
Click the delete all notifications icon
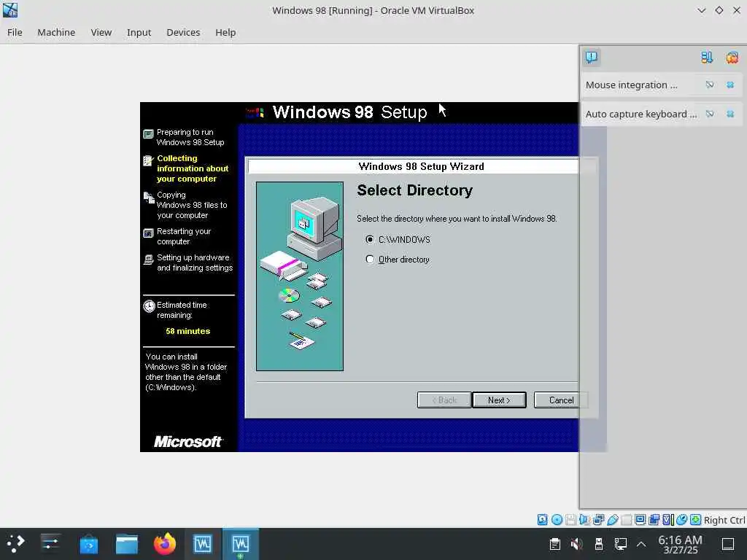[x=732, y=58]
